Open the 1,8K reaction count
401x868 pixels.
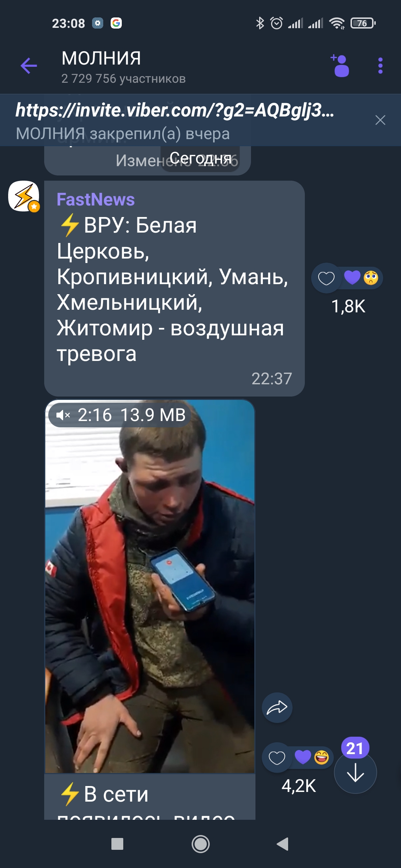[348, 306]
